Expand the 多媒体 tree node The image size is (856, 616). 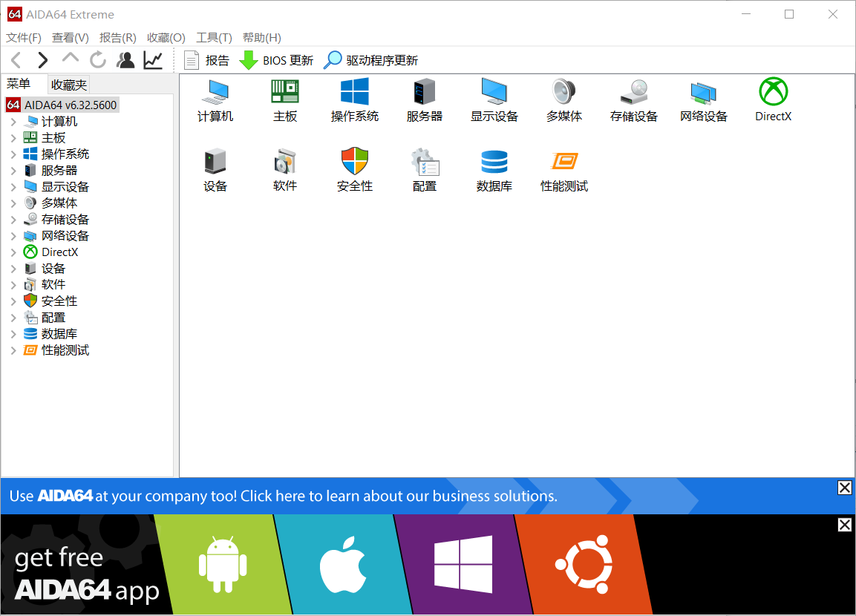pos(13,203)
